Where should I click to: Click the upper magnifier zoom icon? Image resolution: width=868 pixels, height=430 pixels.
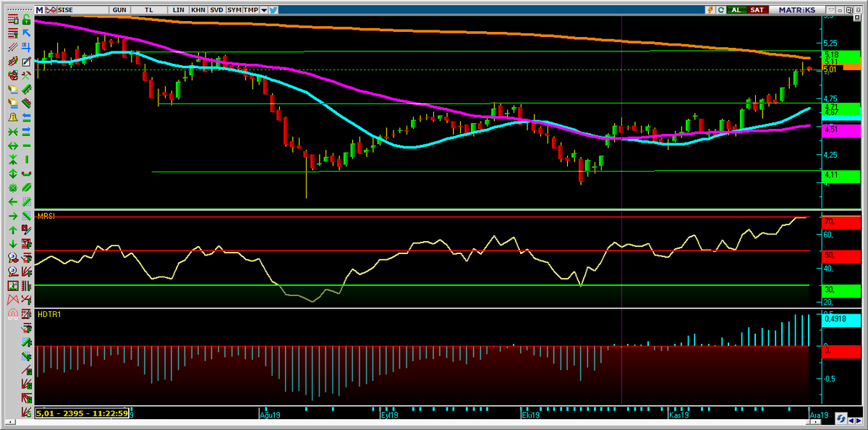click(x=13, y=258)
